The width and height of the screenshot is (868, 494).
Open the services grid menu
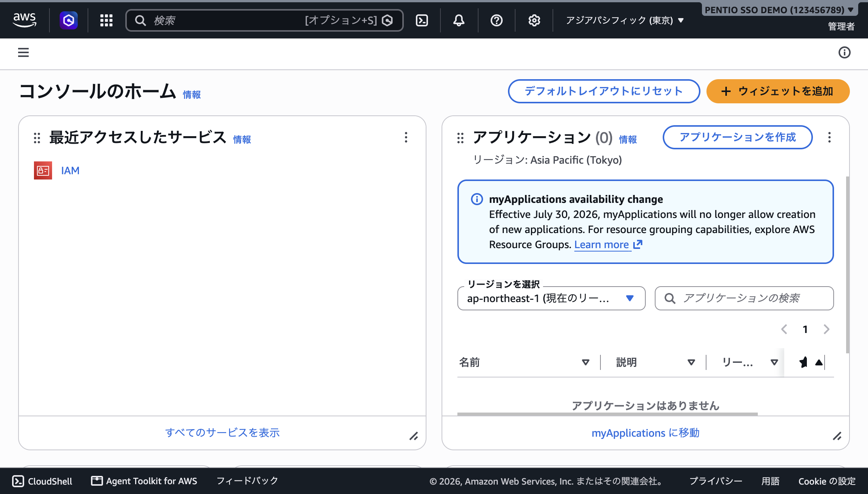tap(106, 20)
